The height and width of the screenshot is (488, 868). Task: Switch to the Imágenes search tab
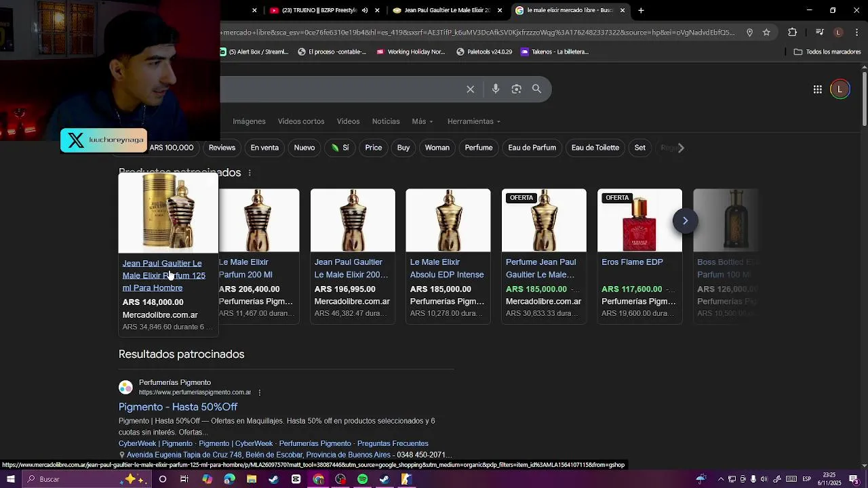[249, 121]
